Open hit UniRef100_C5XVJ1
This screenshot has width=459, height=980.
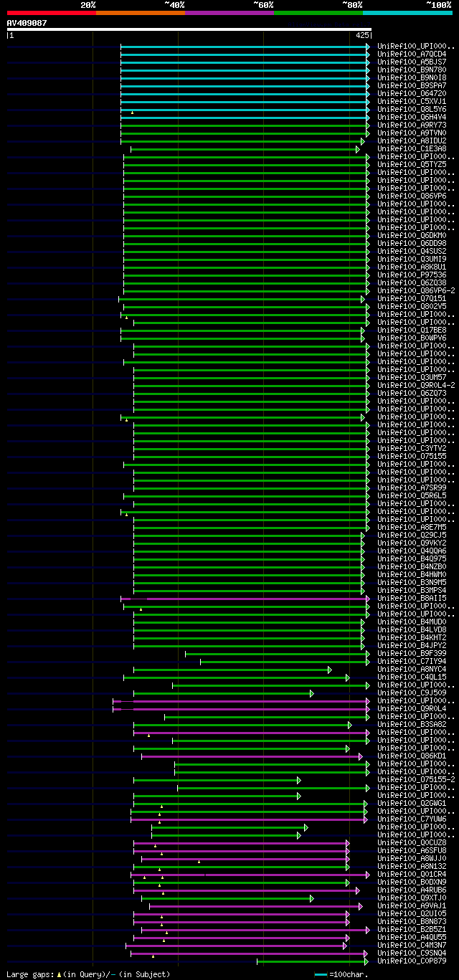click(x=412, y=101)
